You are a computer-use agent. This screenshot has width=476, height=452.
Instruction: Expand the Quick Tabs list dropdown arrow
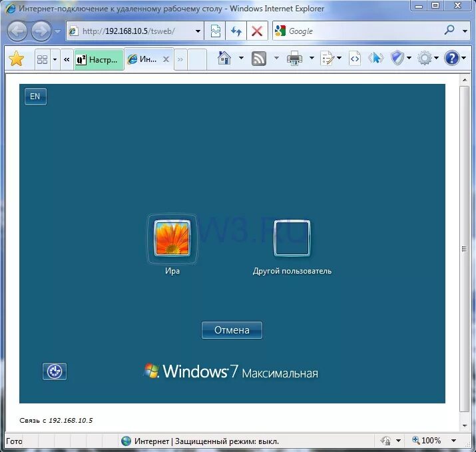click(55, 59)
